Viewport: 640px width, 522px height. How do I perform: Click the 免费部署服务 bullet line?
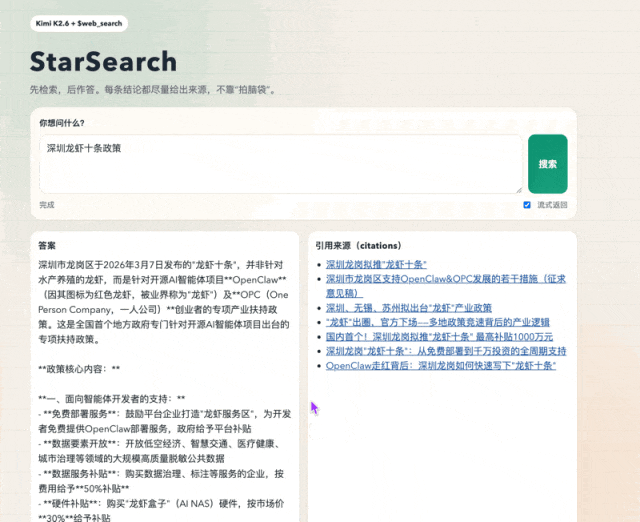(x=165, y=421)
